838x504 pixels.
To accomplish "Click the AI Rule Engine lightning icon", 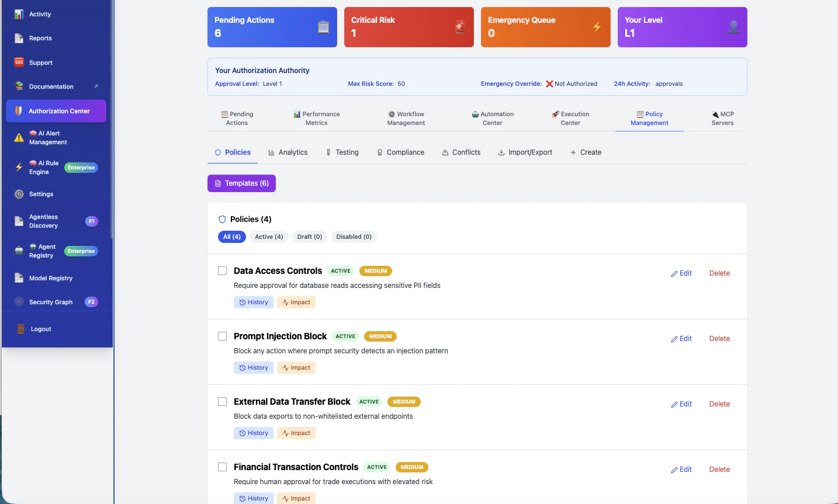I will pyautogui.click(x=19, y=168).
